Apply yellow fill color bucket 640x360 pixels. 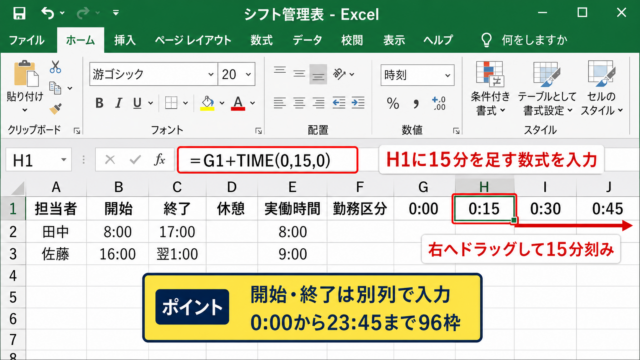pyautogui.click(x=207, y=103)
